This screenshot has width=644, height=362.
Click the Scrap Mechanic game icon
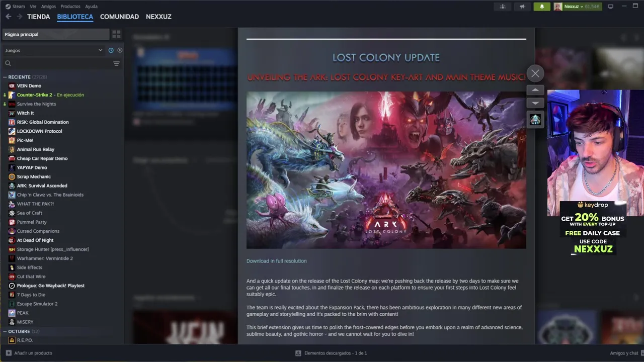(x=12, y=176)
